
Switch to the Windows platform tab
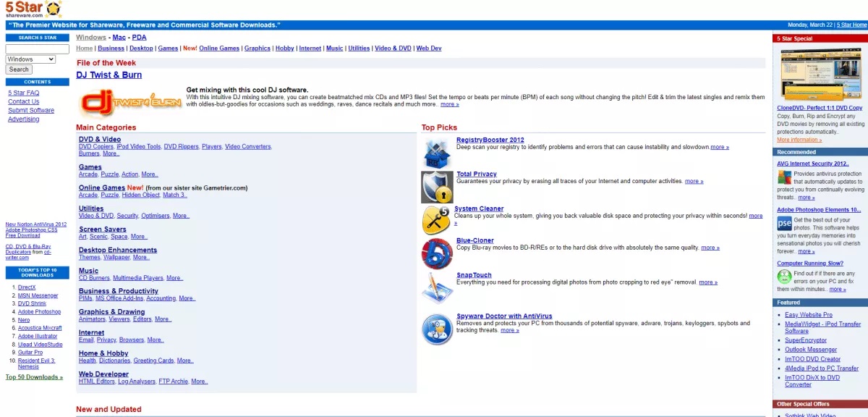click(x=91, y=37)
